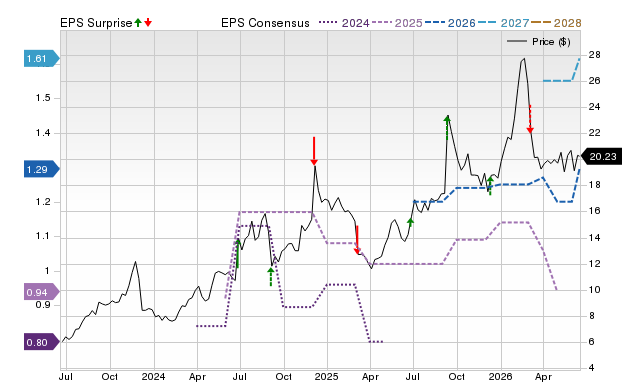Click the 2026 label on the time axis
640x382 pixels.
(x=500, y=376)
